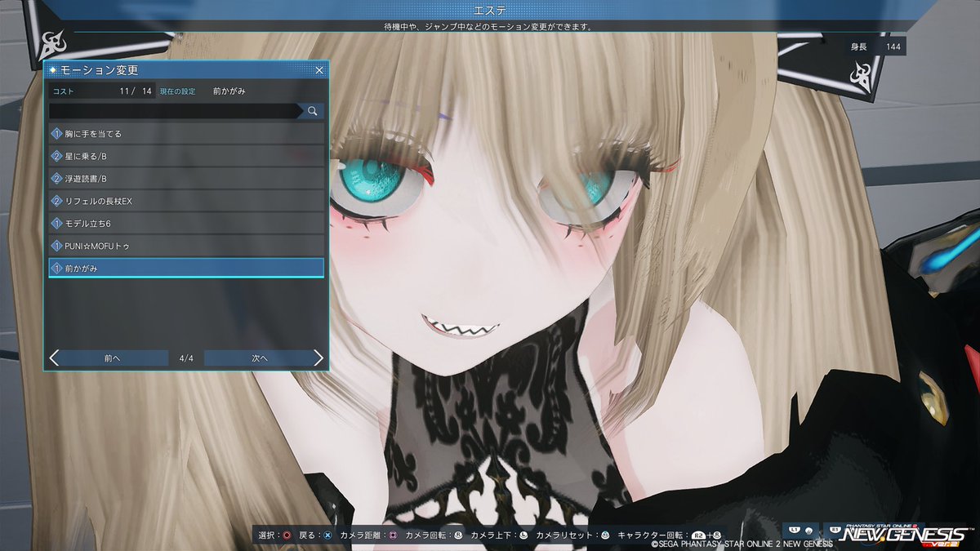Click the magnifier search icon

(312, 111)
